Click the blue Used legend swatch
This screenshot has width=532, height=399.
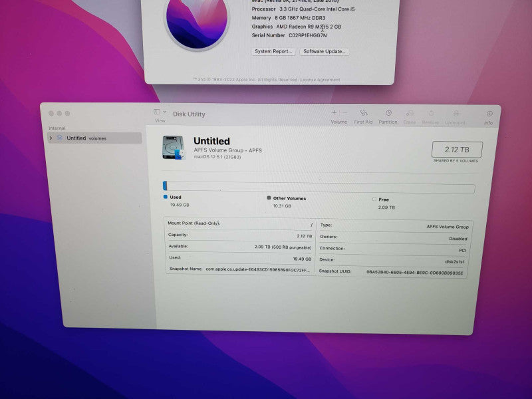[x=165, y=197]
